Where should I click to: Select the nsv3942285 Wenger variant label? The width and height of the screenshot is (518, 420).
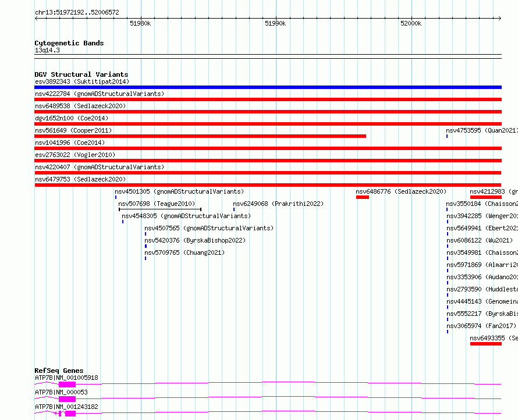(x=482, y=216)
